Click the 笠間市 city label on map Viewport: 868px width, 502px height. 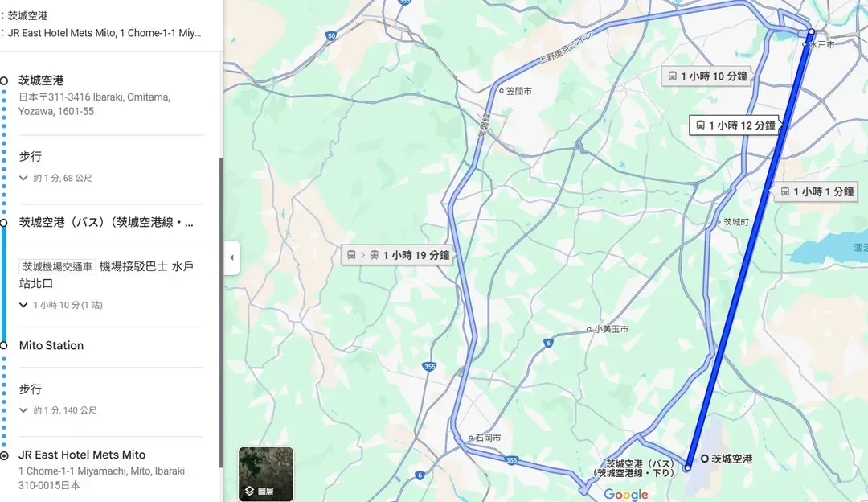[x=518, y=91]
